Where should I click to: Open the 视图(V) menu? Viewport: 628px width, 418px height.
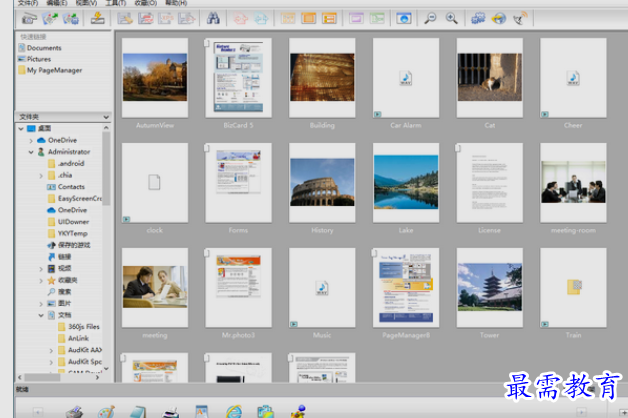(87, 3)
